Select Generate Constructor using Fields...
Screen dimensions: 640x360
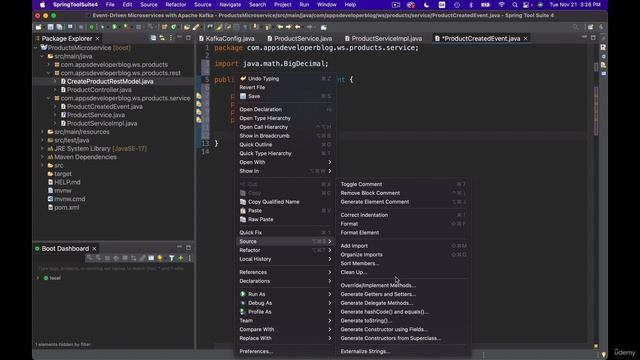[384, 329]
